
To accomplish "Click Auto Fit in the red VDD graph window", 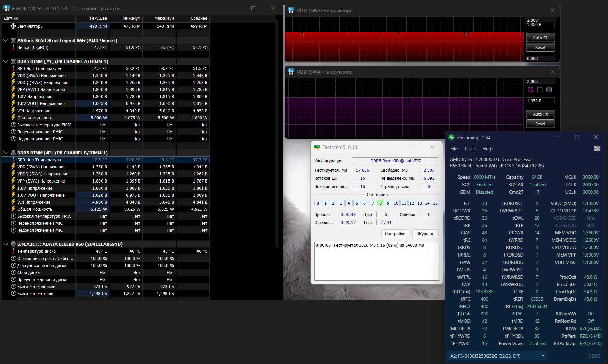I will pos(540,38).
